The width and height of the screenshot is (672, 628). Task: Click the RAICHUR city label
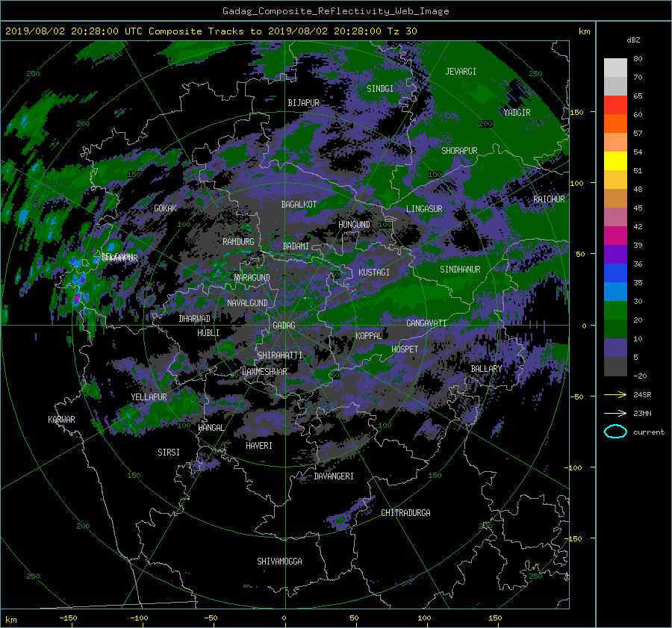pyautogui.click(x=549, y=199)
